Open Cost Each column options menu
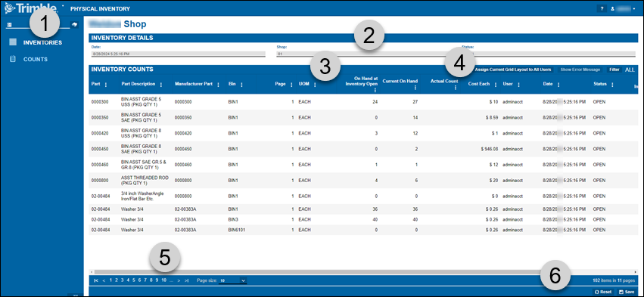 click(495, 85)
